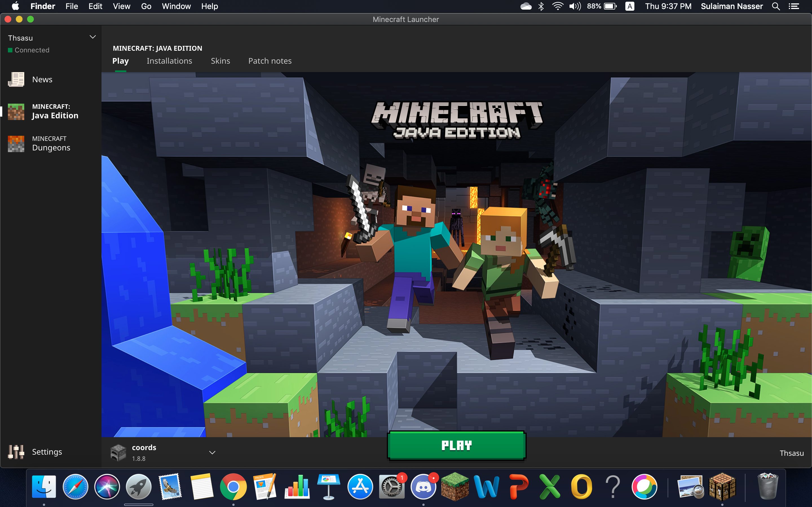Click the Minecraft grass block dock icon
Image resolution: width=812 pixels, height=507 pixels.
(x=455, y=486)
